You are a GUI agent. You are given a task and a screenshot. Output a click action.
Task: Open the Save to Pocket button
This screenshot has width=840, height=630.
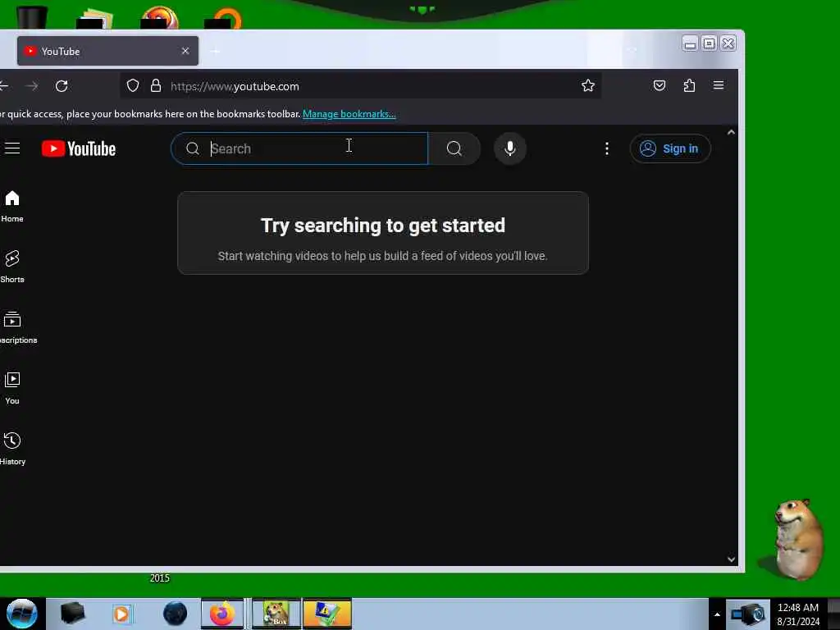click(x=660, y=85)
